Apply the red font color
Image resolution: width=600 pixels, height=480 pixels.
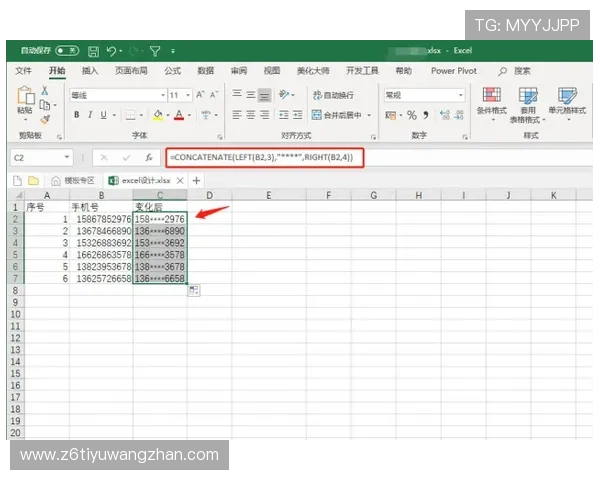179,115
